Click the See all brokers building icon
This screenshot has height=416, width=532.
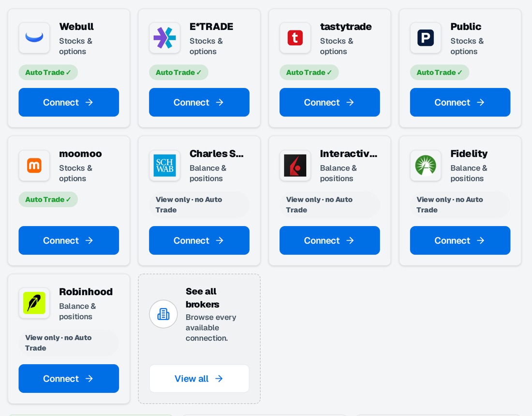click(x=163, y=314)
